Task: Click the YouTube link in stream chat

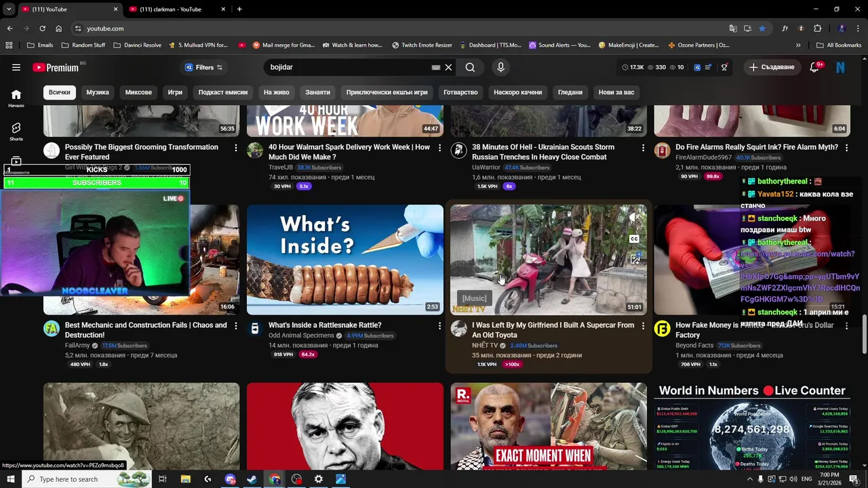Action: click(800, 277)
